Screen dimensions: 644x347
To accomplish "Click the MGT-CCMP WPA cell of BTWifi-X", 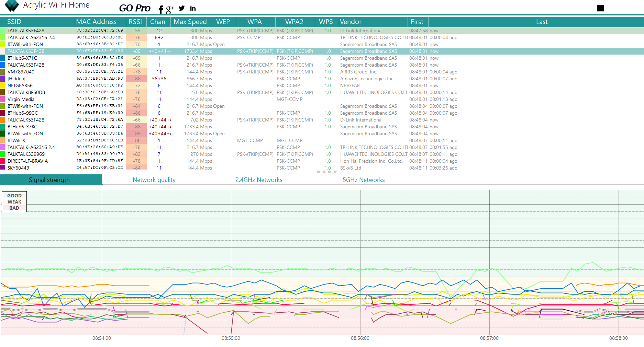I will click(250, 140).
